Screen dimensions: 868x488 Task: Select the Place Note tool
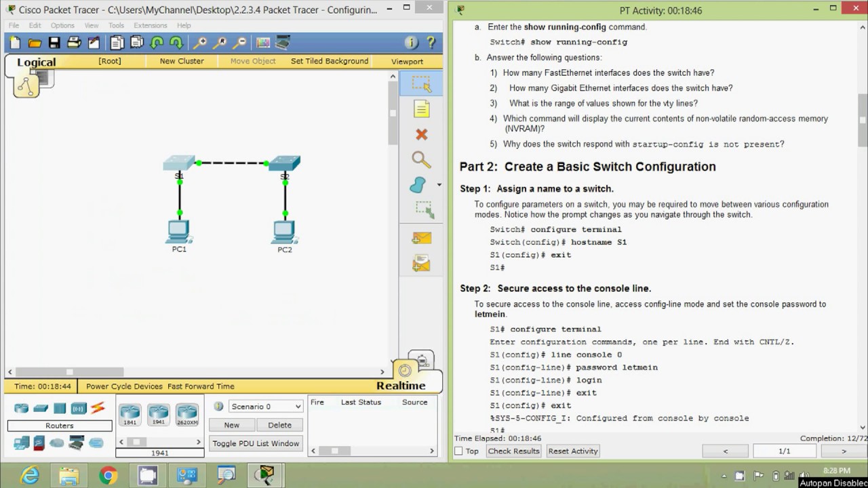tap(421, 109)
